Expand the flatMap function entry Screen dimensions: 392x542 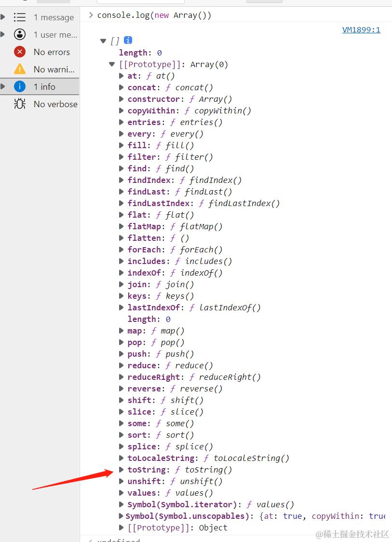click(121, 226)
